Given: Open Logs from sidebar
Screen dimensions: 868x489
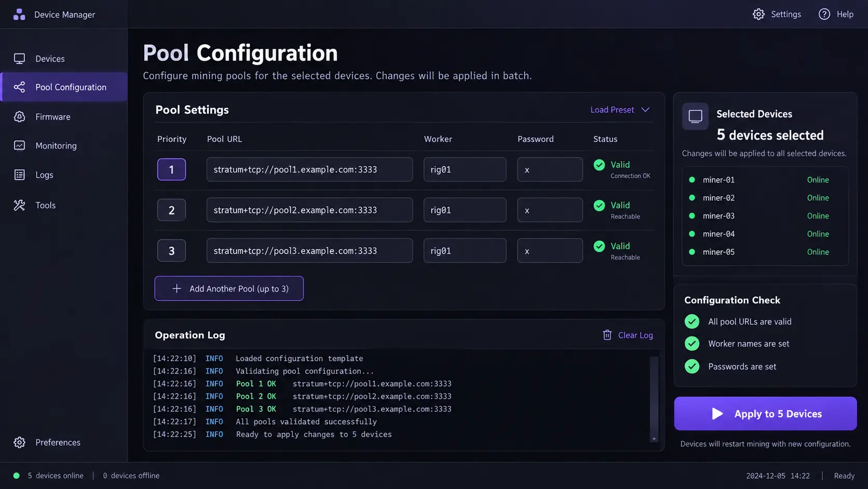Looking at the screenshot, I should (x=64, y=175).
